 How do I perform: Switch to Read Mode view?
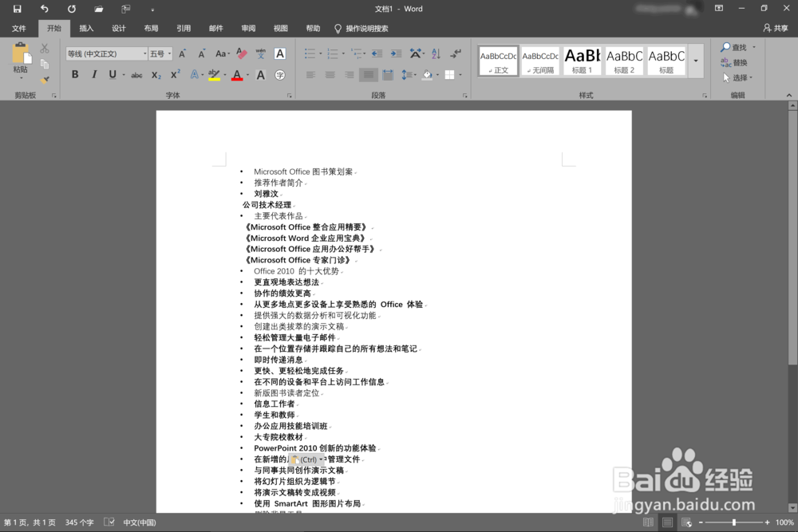(x=648, y=522)
